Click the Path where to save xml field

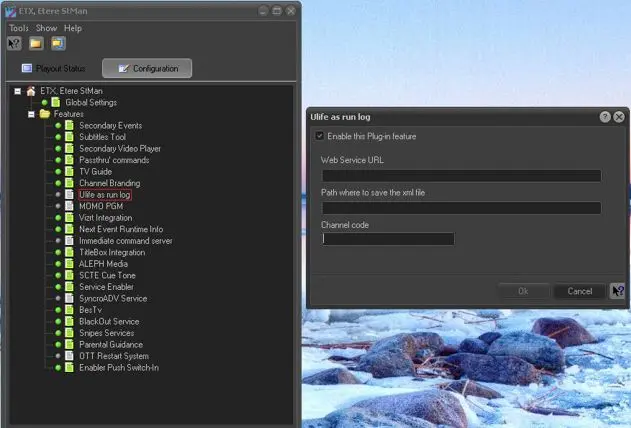click(460, 208)
